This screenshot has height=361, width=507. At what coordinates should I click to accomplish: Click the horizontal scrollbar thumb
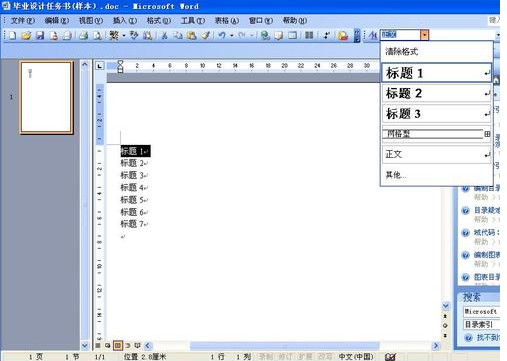coord(284,346)
